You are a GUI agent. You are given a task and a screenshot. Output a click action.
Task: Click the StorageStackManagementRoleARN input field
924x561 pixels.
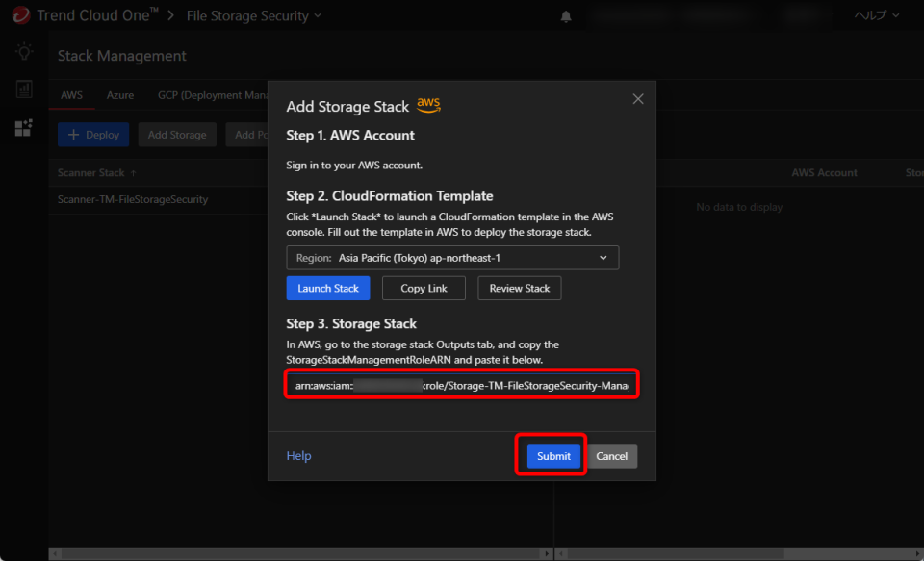tap(460, 383)
